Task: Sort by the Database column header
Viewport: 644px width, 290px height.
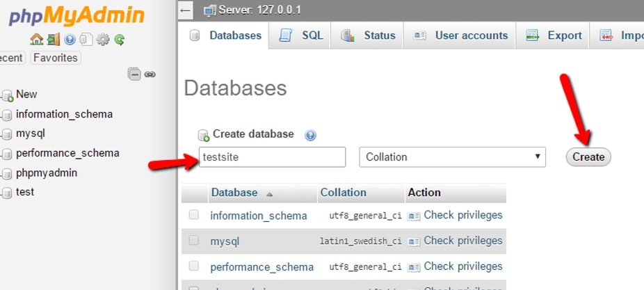Action: click(234, 193)
